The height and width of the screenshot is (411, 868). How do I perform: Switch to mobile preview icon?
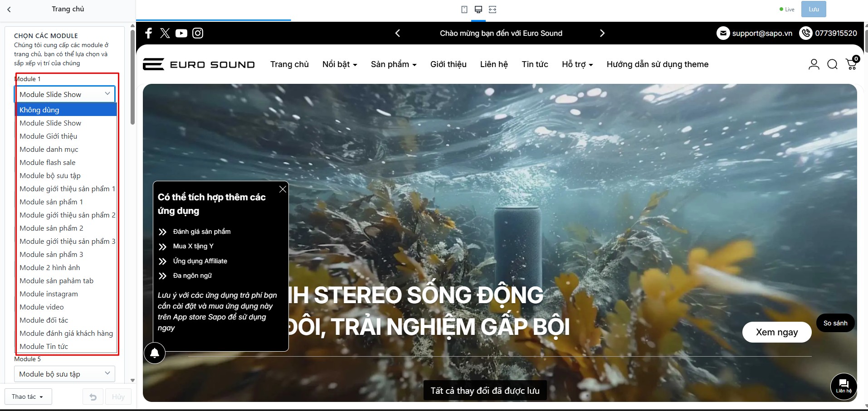[464, 10]
